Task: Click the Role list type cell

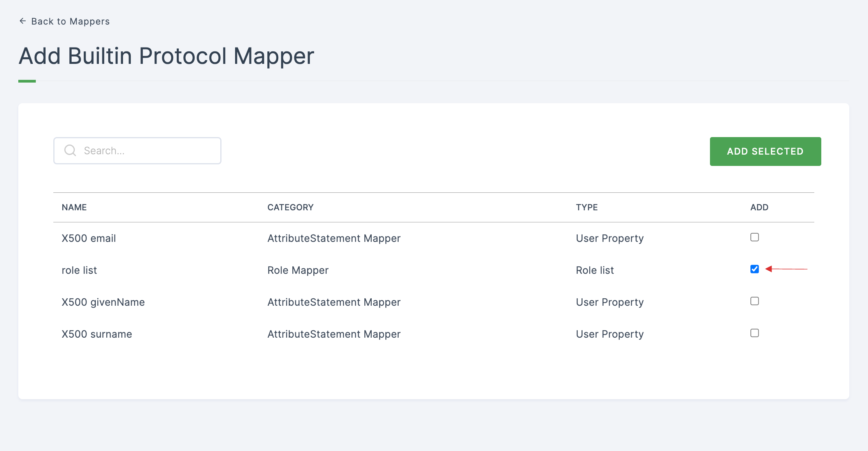Action: [595, 270]
